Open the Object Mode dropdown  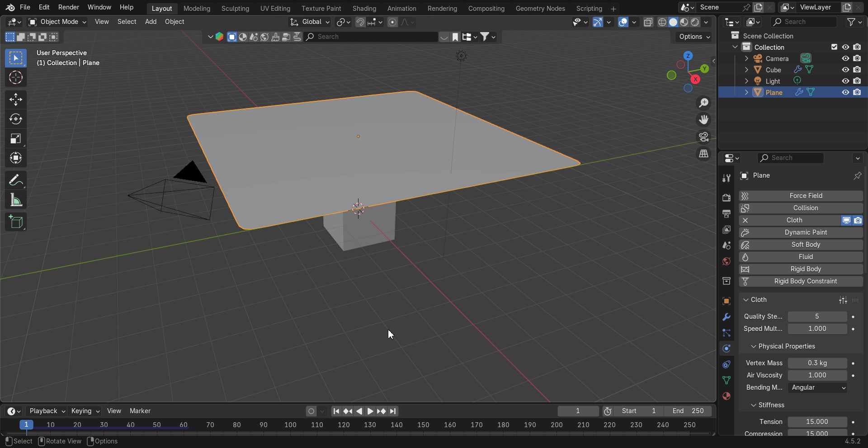click(x=57, y=22)
